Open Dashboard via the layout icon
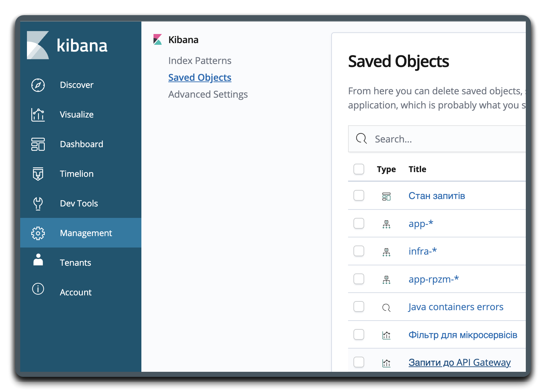This screenshot has width=546, height=392. click(38, 144)
